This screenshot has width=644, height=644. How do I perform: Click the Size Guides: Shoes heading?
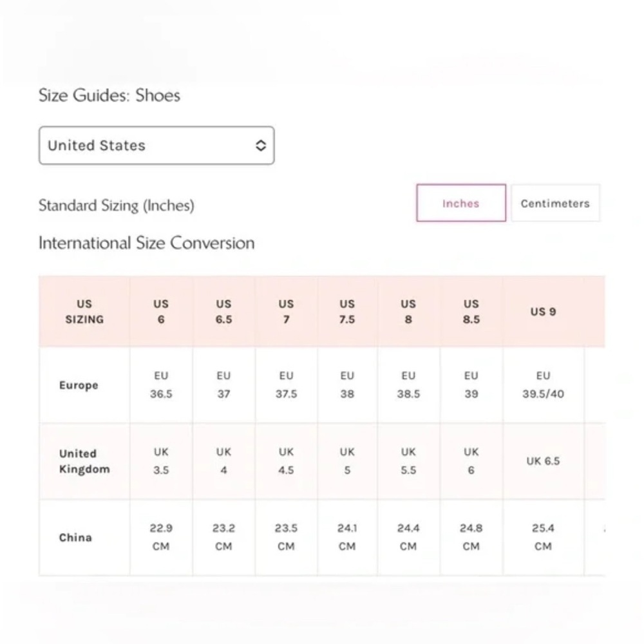point(109,95)
